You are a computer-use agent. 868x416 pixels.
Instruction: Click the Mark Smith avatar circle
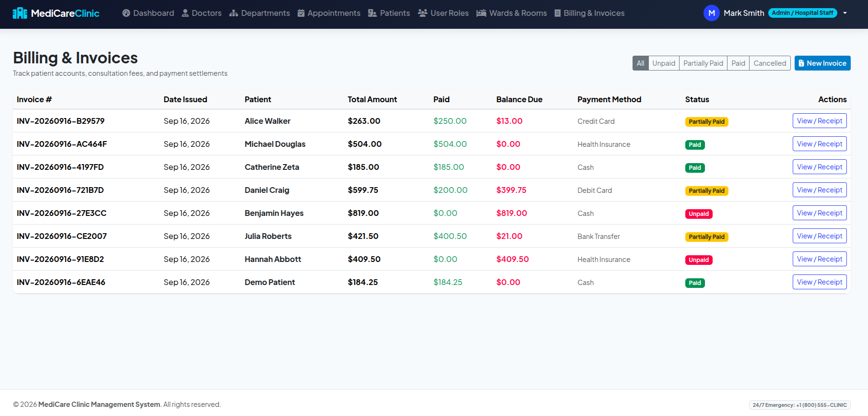[712, 13]
